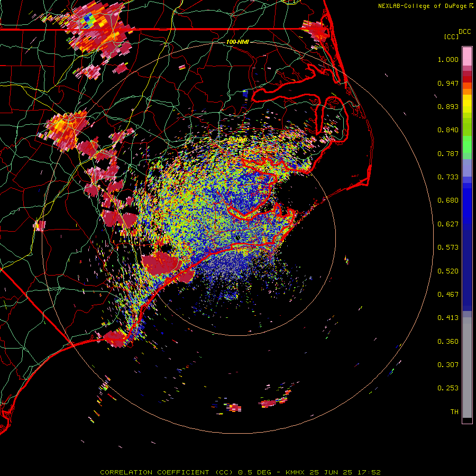Select the 0.573 legend value
Screen dimensions: 476x476
click(x=448, y=248)
